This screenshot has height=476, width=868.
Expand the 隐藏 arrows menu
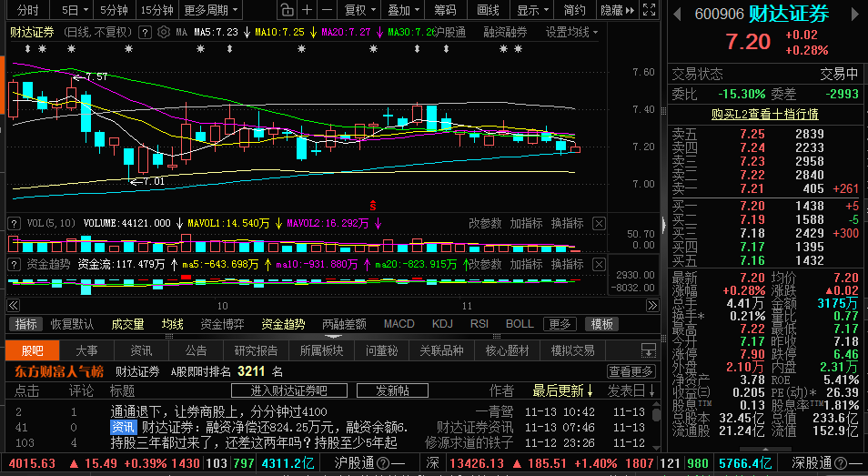(617, 10)
